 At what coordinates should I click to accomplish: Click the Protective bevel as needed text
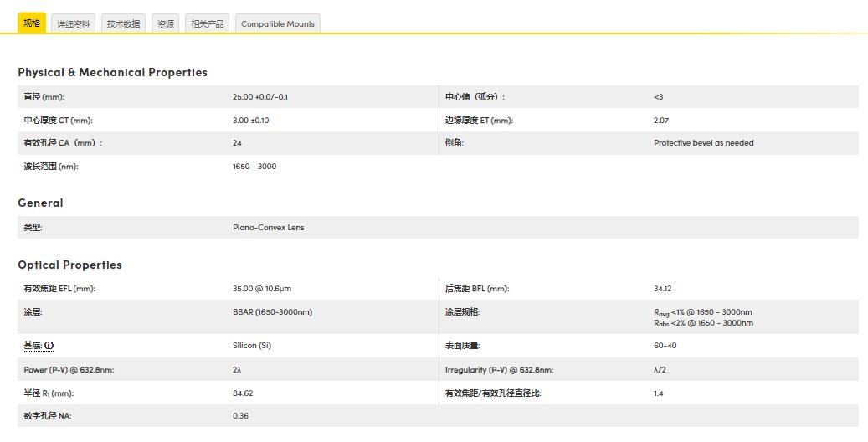703,143
